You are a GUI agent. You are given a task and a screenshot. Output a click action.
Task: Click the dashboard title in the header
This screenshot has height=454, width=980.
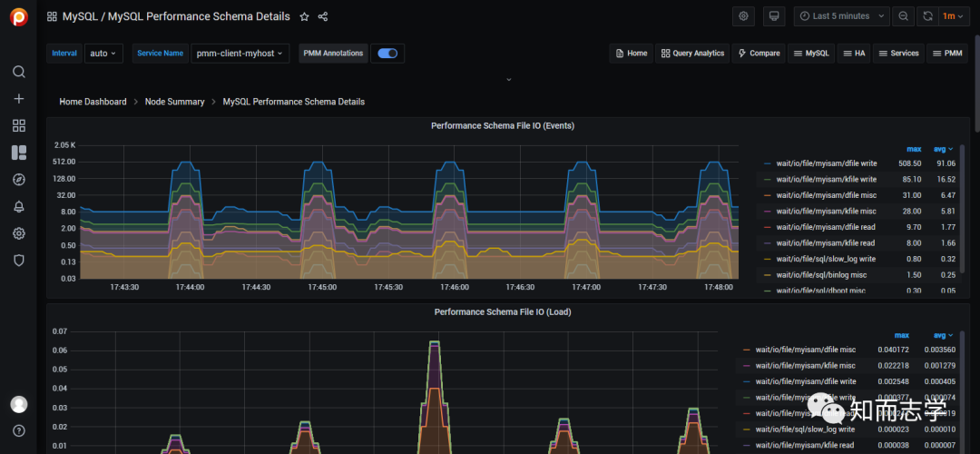coord(176,17)
